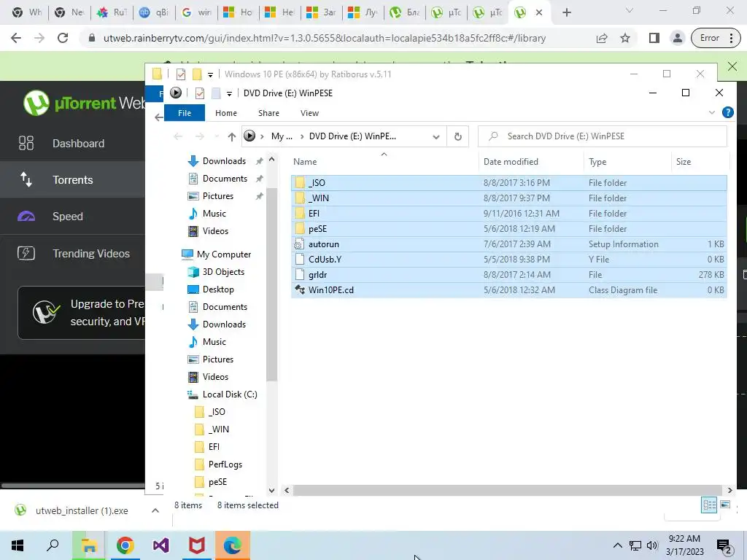Sort files by Type column
Image resolution: width=747 pixels, height=560 pixels.
click(x=627, y=161)
